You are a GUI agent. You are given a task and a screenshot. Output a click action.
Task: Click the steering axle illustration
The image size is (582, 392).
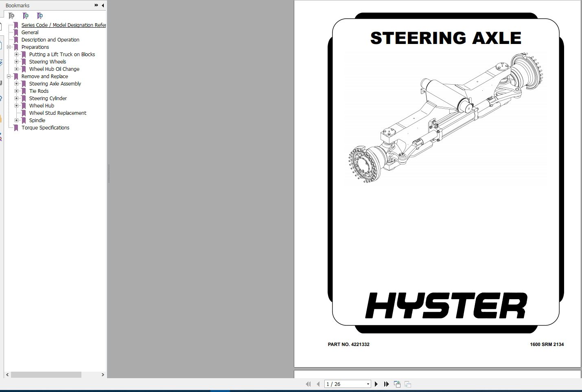coord(446,118)
